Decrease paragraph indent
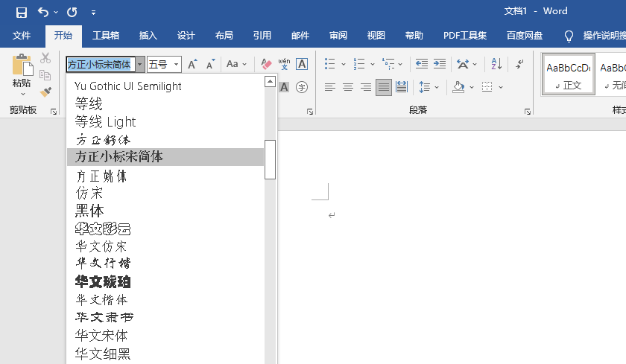The image size is (626, 364). (422, 64)
